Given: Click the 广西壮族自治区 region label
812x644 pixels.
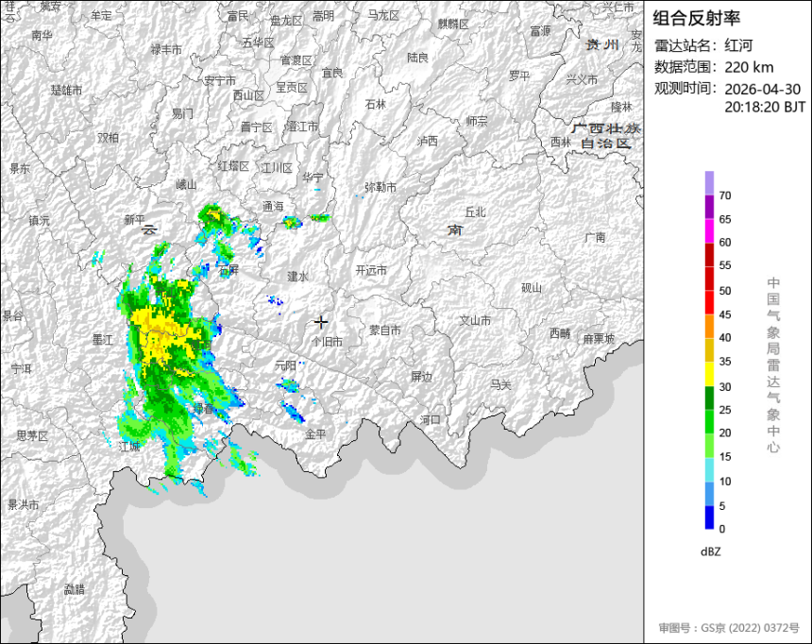Looking at the screenshot, I should point(606,136).
